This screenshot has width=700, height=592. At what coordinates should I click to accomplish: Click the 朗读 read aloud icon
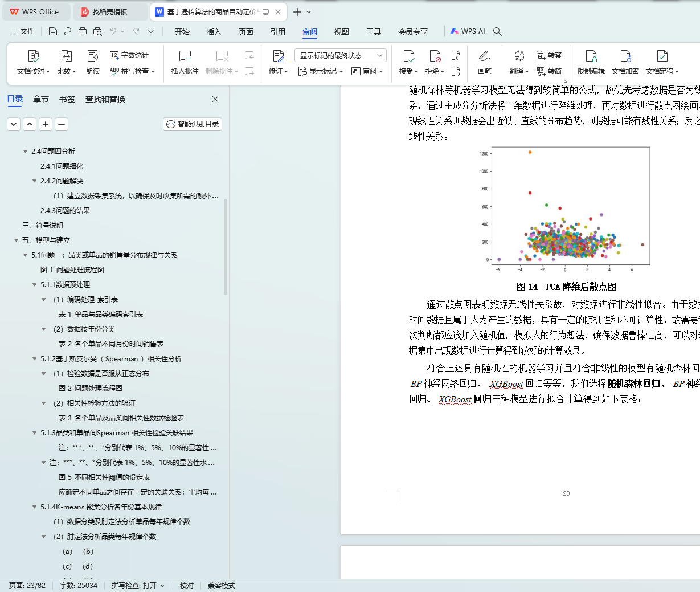point(93,56)
